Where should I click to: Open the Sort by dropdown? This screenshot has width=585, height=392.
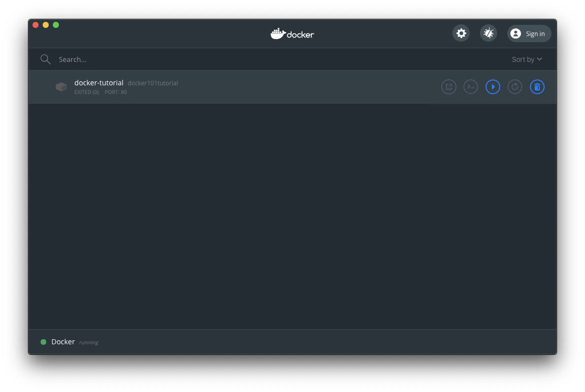(x=527, y=59)
